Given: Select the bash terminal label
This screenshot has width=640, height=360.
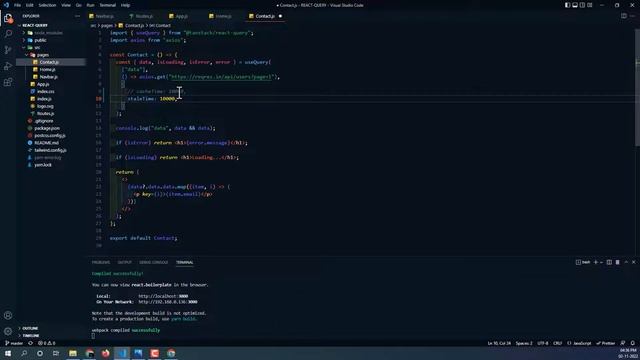Looking at the screenshot, I should point(583,262).
